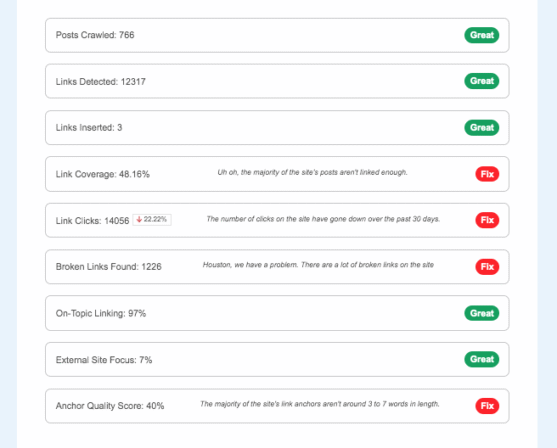This screenshot has height=448, width=557.
Task: Select the Link Coverage: 48.16% label
Action: pyautogui.click(x=103, y=174)
